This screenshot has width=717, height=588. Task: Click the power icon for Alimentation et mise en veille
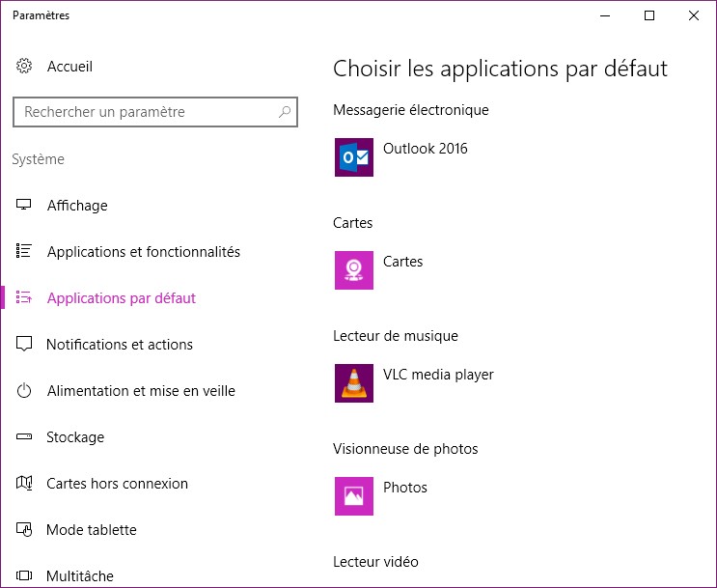(25, 391)
